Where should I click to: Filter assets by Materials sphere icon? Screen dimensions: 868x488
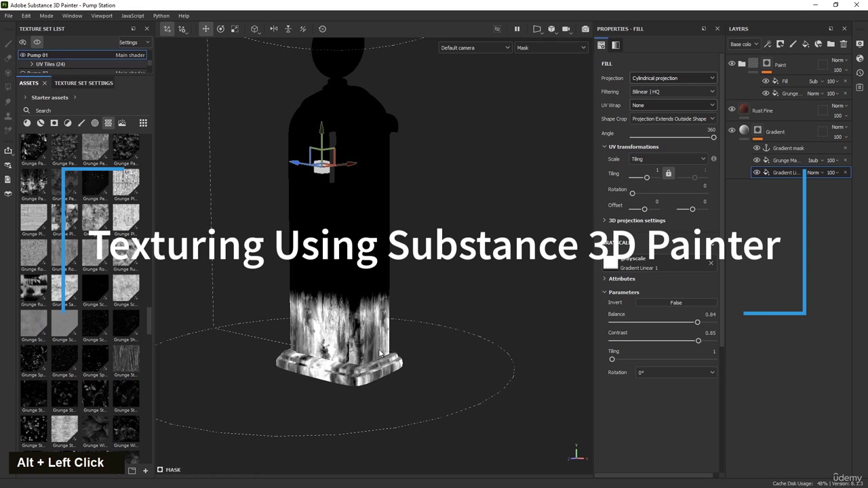tap(27, 123)
